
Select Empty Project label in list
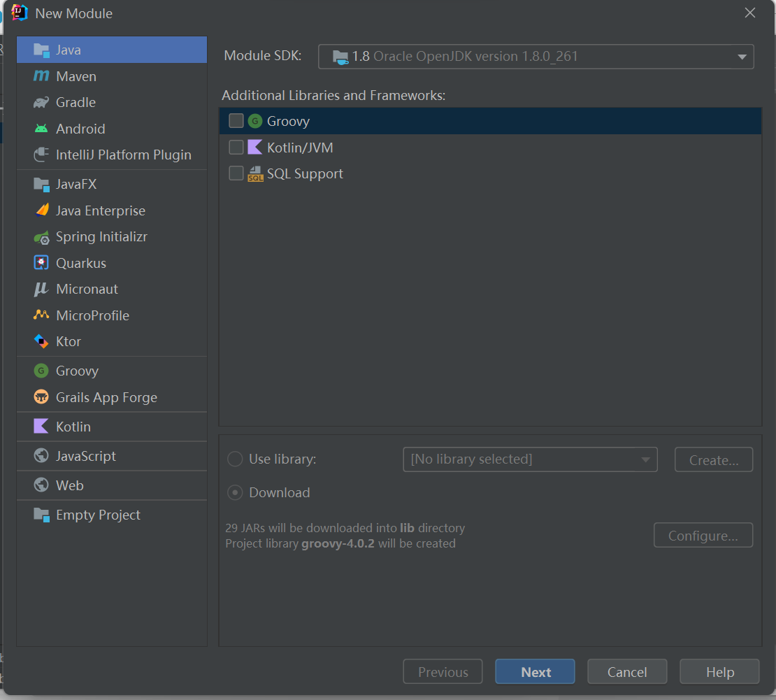[98, 515]
